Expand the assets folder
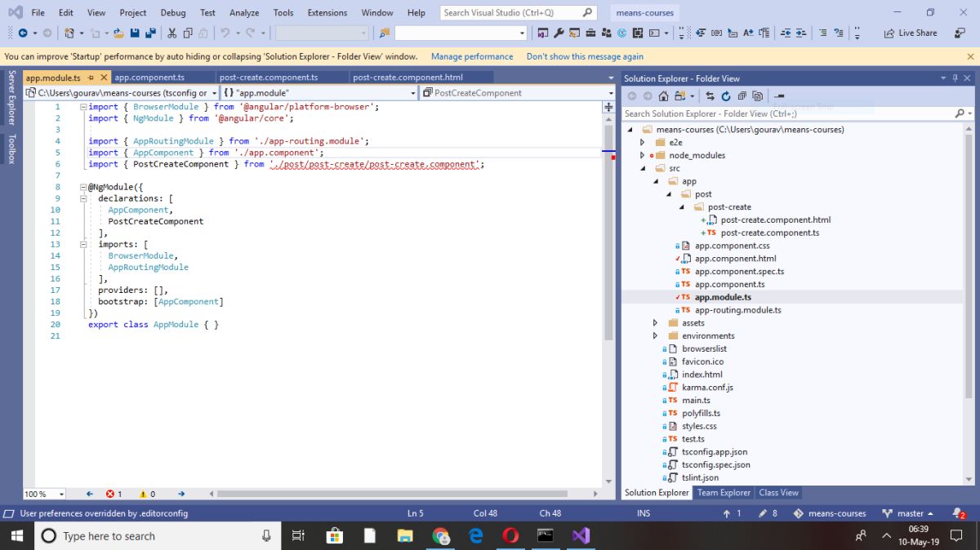Screen dimensions: 980x550 pos(655,323)
